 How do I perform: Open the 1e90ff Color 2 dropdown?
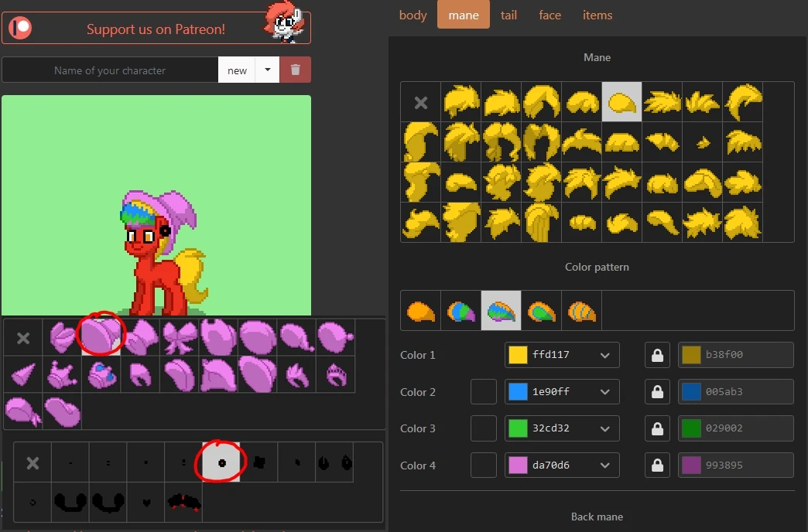pos(605,392)
